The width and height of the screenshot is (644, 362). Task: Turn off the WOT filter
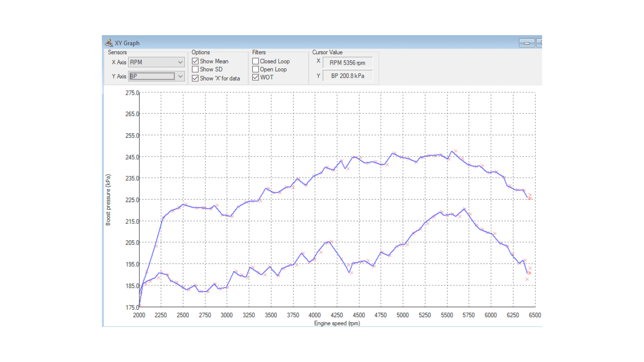click(255, 77)
